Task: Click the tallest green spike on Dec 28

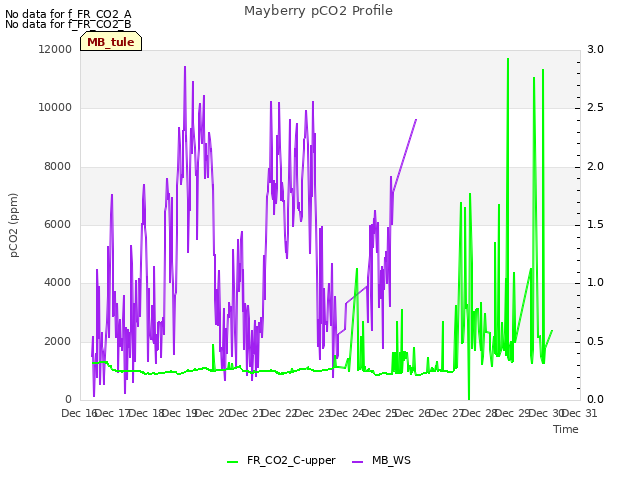Action: pyautogui.click(x=508, y=59)
